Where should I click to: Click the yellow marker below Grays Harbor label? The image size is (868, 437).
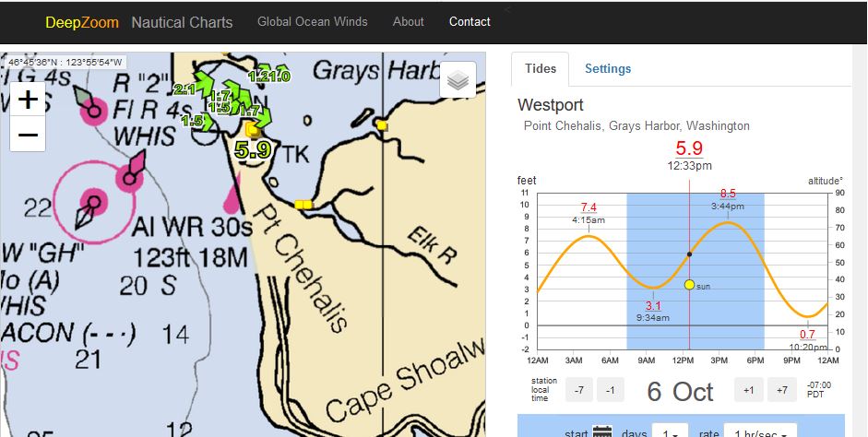coord(381,124)
